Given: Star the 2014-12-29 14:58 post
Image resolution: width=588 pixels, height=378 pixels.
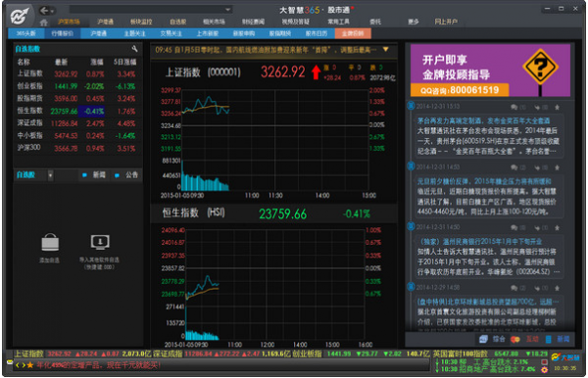Looking at the screenshot, I should pyautogui.click(x=558, y=288).
